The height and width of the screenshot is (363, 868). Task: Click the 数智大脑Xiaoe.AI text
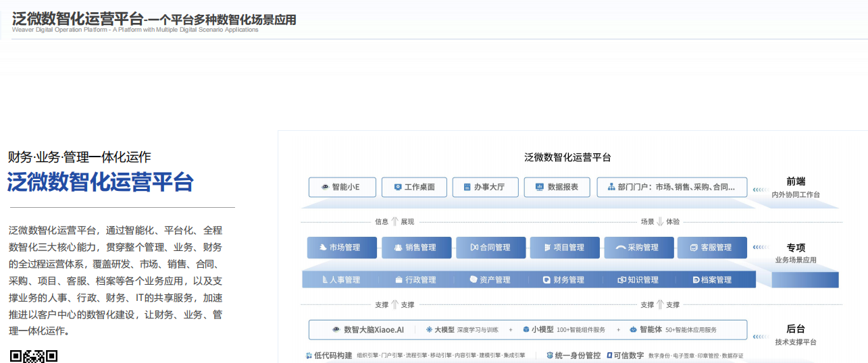(x=374, y=330)
